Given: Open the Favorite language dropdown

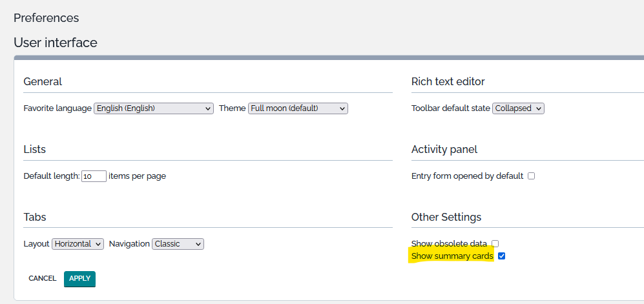Looking at the screenshot, I should pos(154,108).
